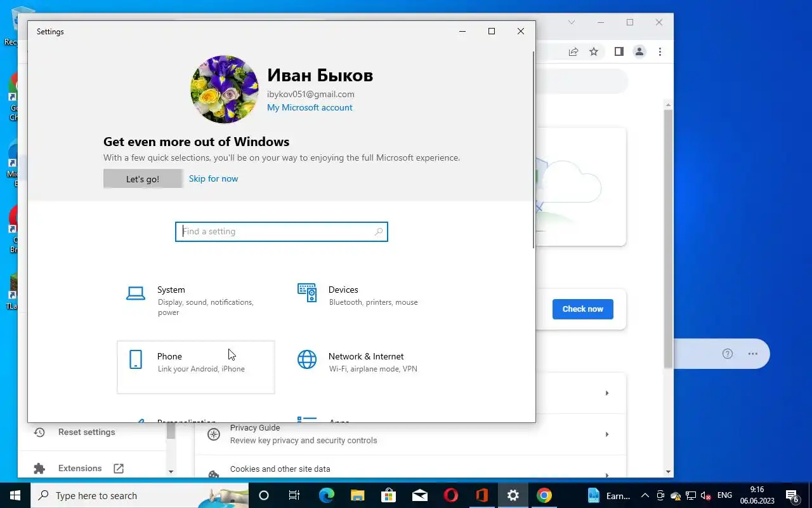Click the Meet Now tray icon

pyautogui.click(x=660, y=495)
